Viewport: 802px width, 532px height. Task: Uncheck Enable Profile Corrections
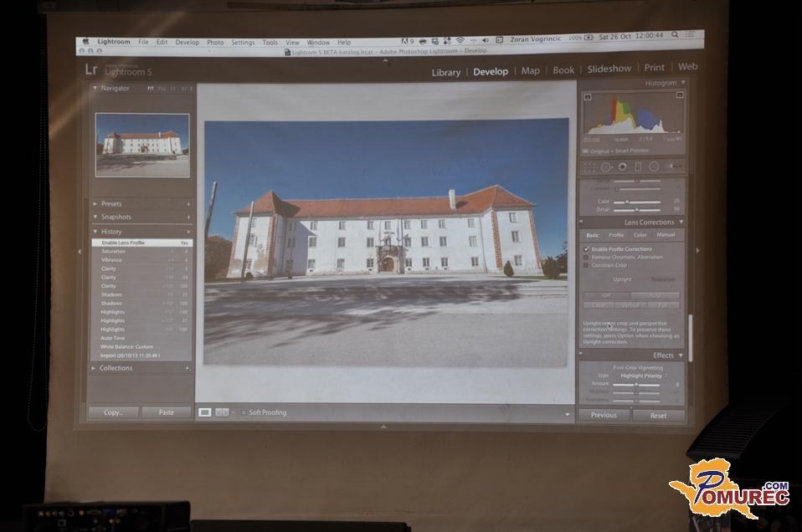tap(586, 249)
